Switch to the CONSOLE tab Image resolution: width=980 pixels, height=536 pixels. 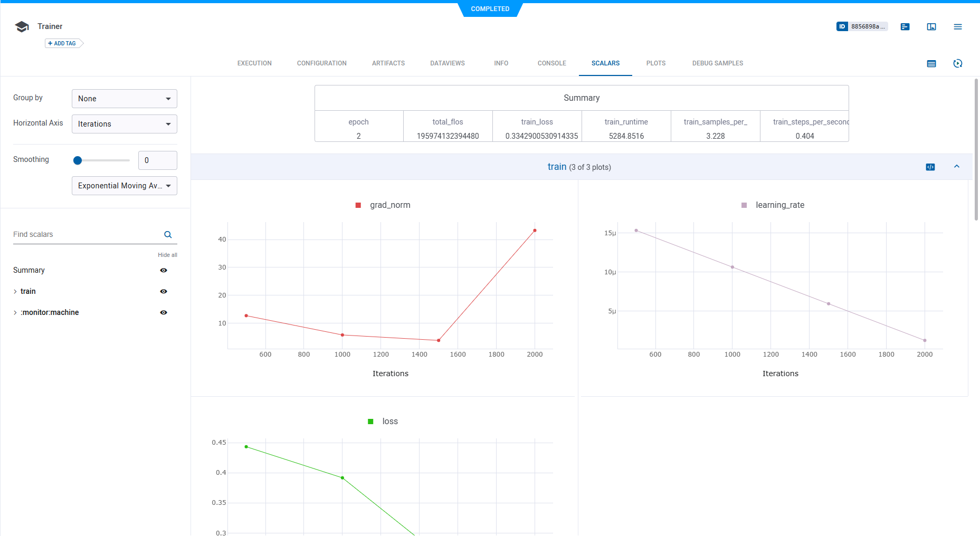[551, 63]
